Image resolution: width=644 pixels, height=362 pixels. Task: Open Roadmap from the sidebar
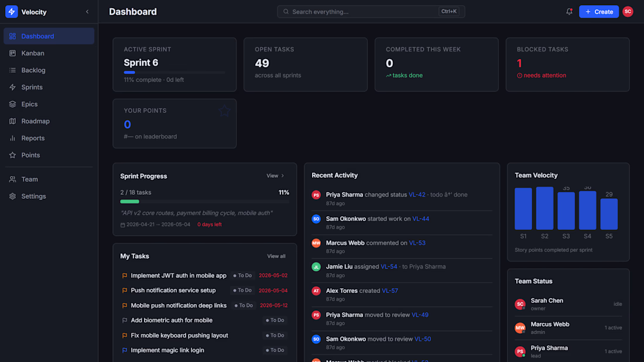49,121
